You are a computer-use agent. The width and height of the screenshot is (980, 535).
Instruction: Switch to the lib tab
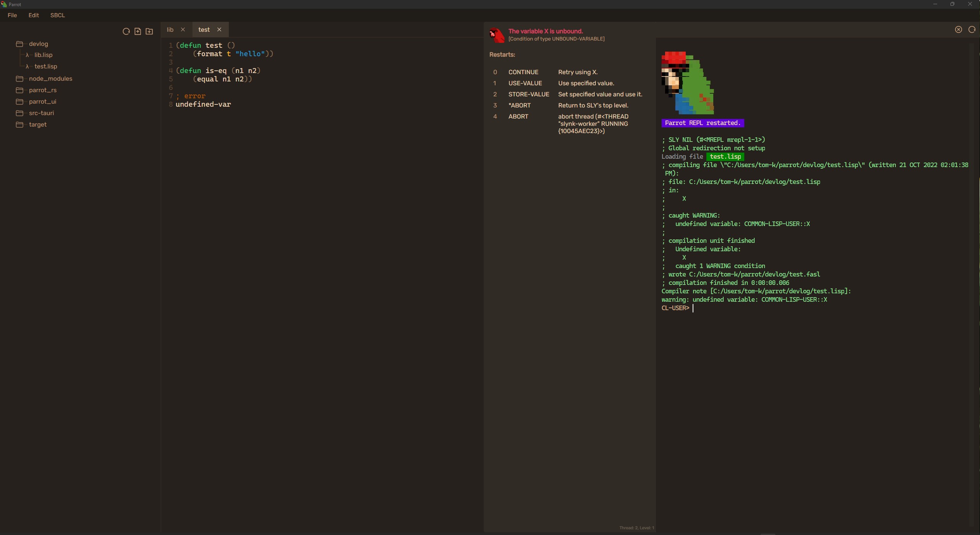click(170, 30)
